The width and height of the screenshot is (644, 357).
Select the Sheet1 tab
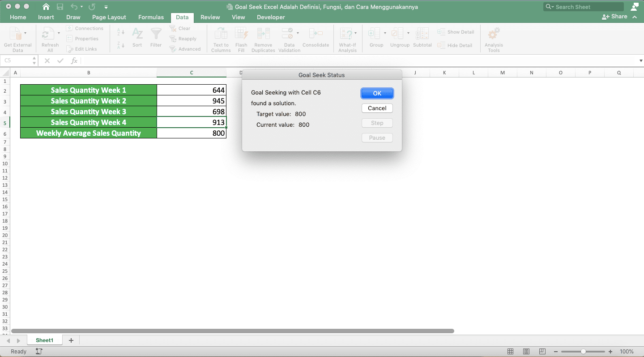tap(45, 340)
